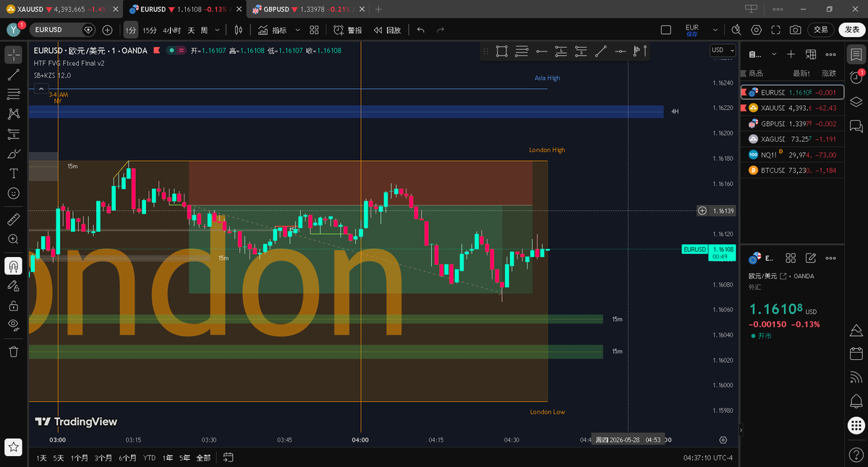The image size is (868, 467).
Task: Expand the USD currency dropdown on price axis
Action: 722,50
